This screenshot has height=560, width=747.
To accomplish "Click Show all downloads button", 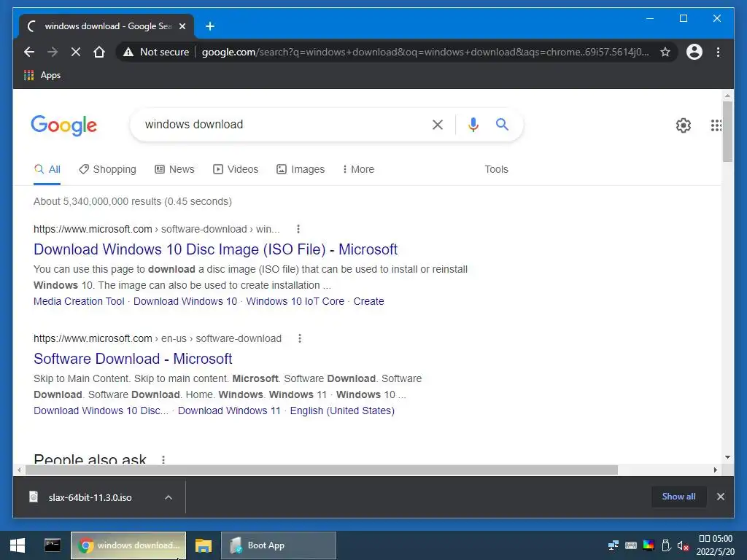I will pos(678,497).
